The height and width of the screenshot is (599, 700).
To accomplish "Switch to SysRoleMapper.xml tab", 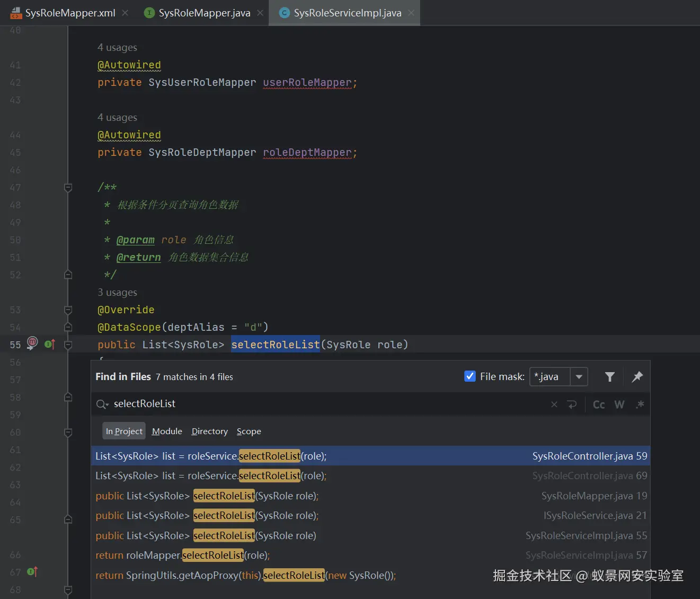I will (x=70, y=13).
